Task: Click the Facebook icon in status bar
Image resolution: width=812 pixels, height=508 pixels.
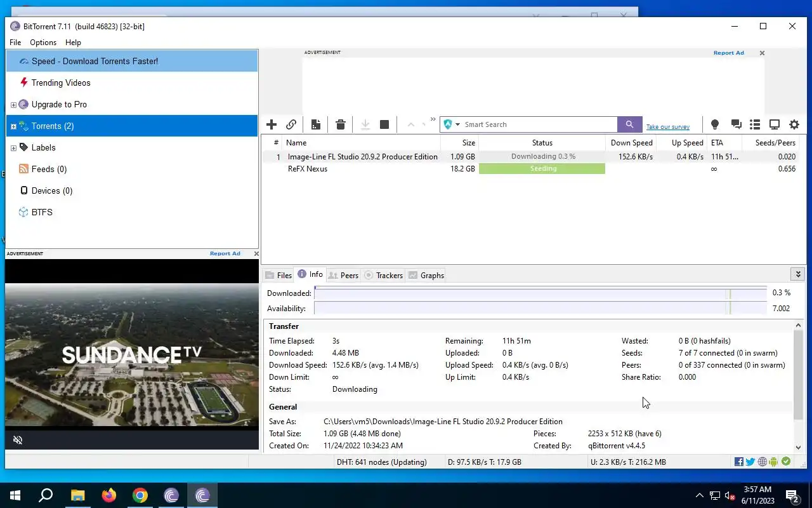Action: pos(739,462)
